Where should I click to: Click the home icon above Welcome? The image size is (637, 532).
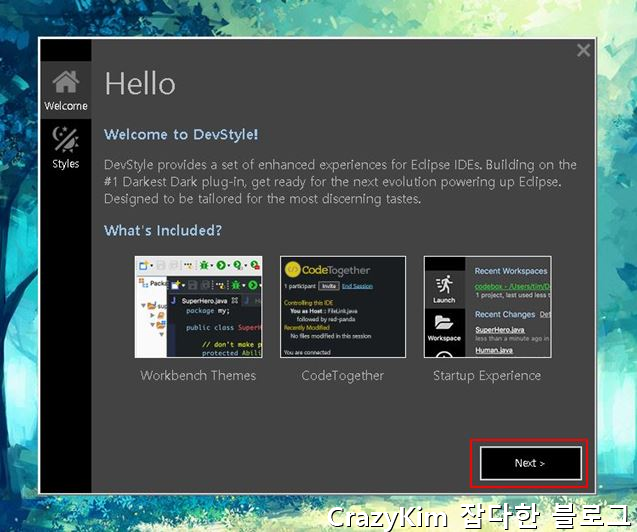pos(66,81)
